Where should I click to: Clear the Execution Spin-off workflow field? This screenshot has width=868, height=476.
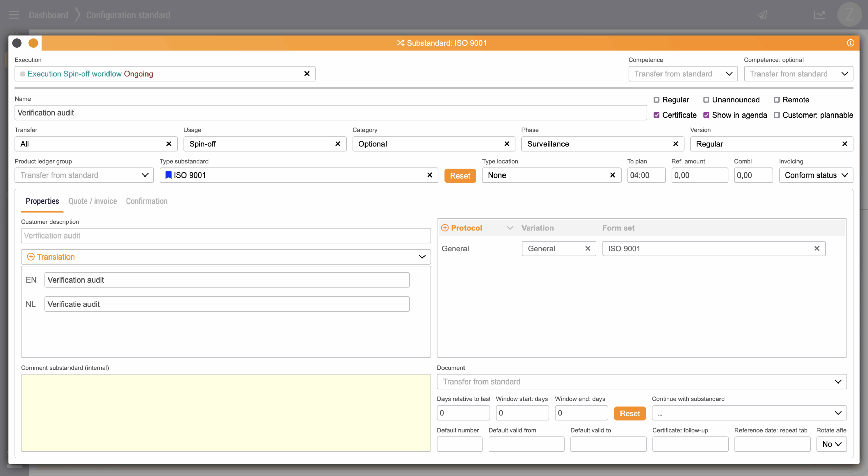[x=307, y=74]
